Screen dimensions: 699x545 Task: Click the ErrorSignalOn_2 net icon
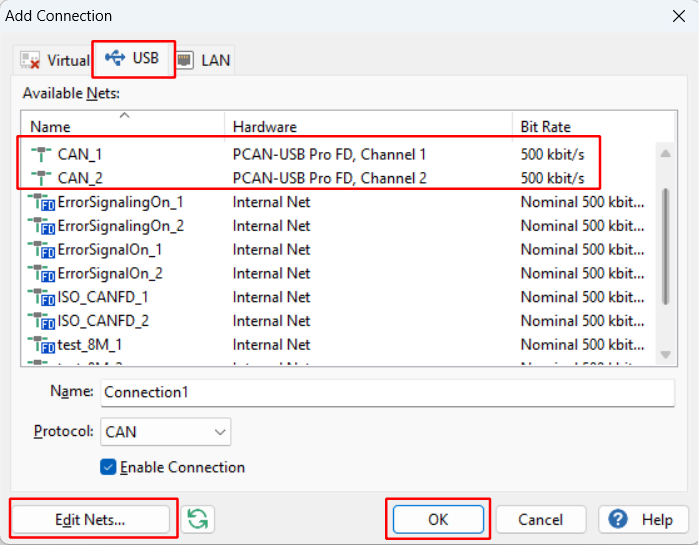tap(42, 273)
